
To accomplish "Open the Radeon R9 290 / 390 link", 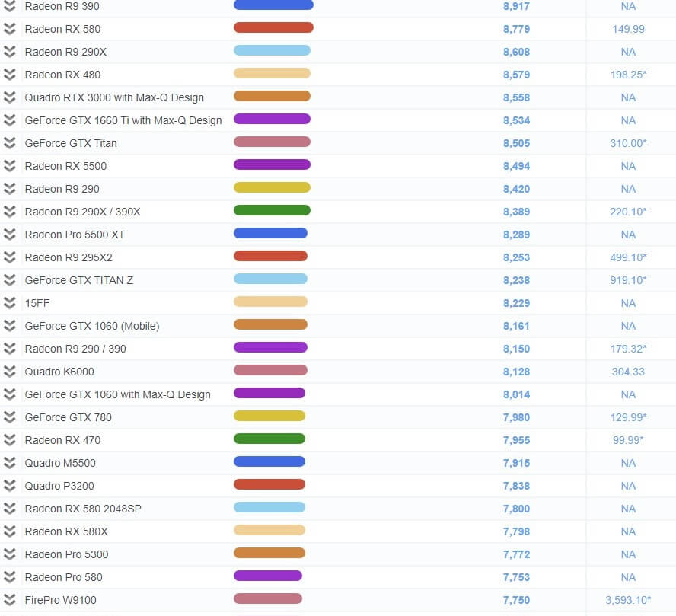I will pyautogui.click(x=75, y=349).
